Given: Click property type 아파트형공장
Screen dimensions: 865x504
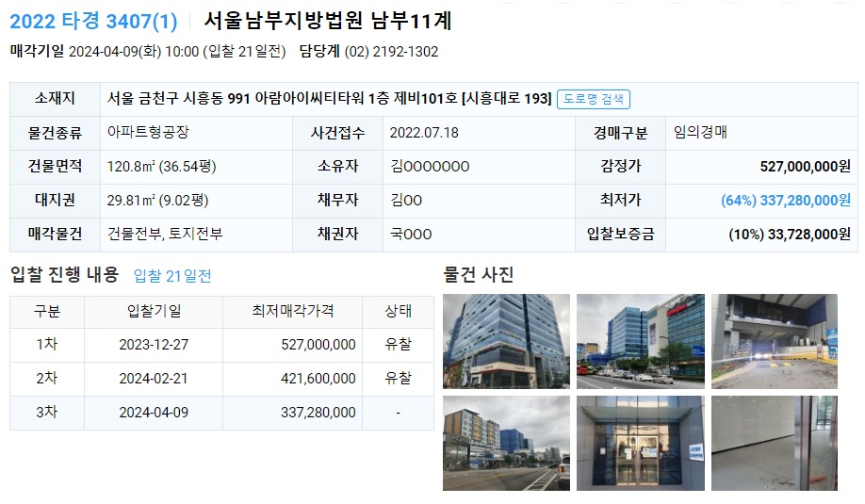Looking at the screenshot, I should click(x=148, y=132).
